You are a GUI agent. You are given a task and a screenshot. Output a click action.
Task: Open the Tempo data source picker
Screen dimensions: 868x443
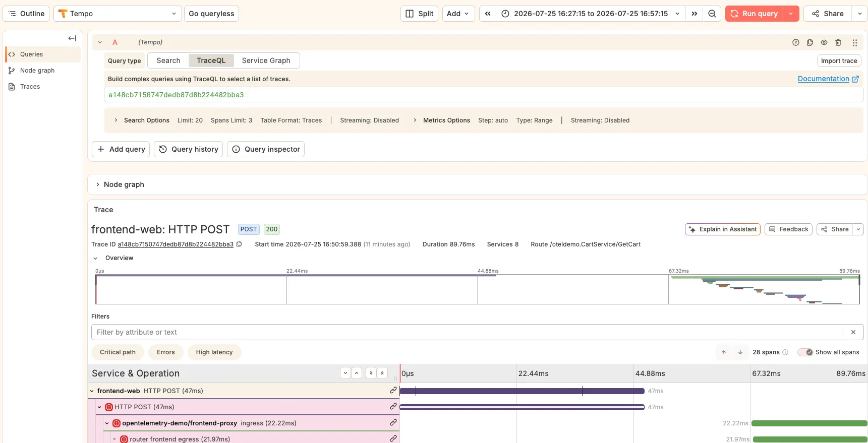118,14
